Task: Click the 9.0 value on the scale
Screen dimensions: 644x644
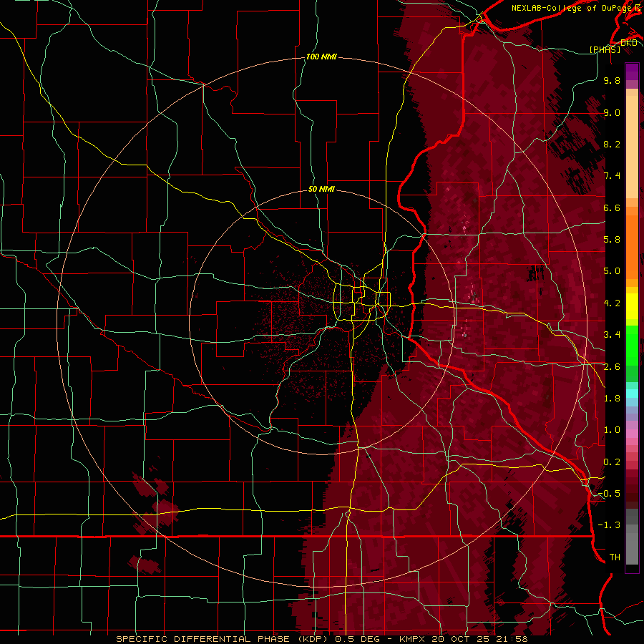Action: (612, 112)
